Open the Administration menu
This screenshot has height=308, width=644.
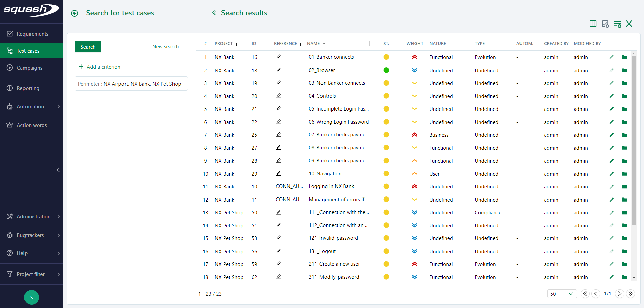coord(34,216)
